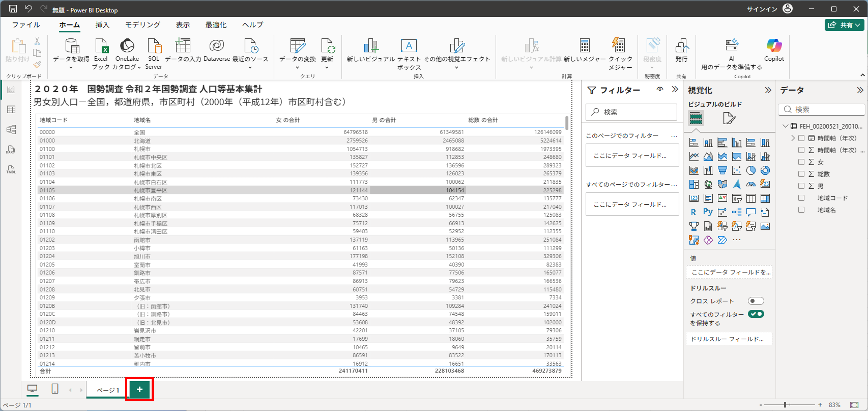868x411 pixels.
Task: Switch to mobile layout icon
Action: pos(55,389)
